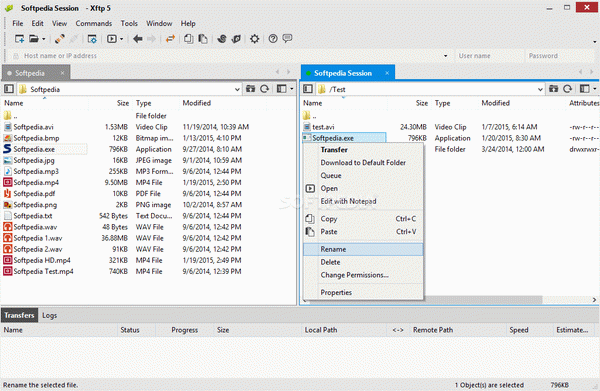Click the Help question mark icon

point(273,39)
